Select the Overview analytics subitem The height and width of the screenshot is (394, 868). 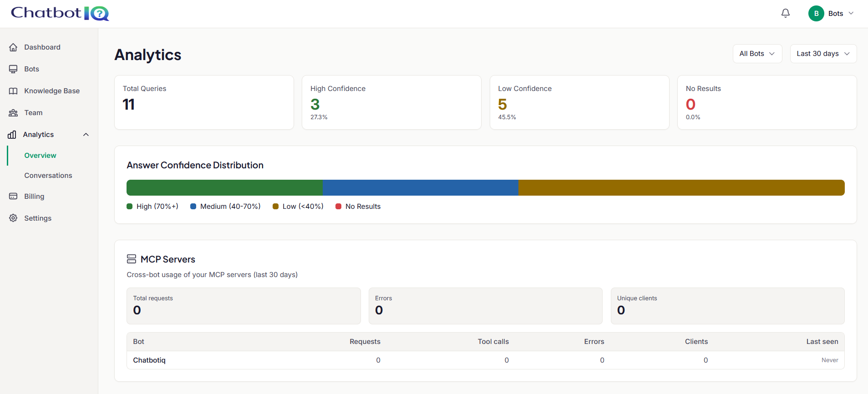[40, 156]
